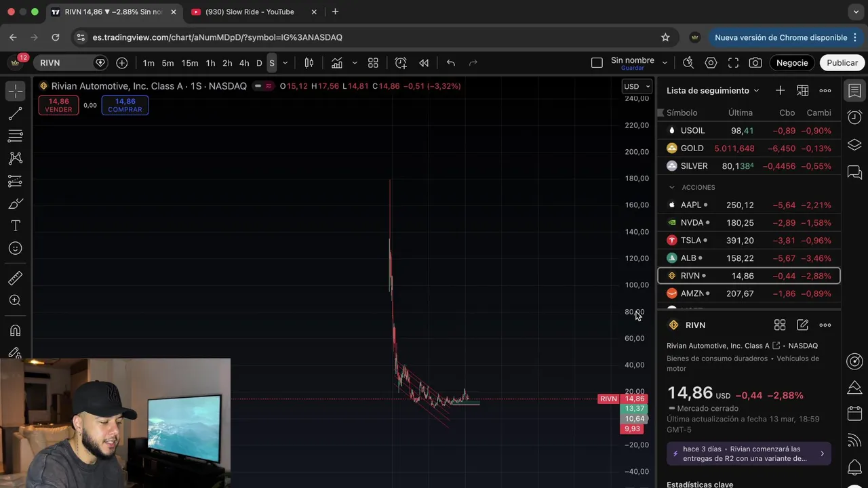
Task: Open notifications bell in right sidebar
Action: click(x=855, y=467)
